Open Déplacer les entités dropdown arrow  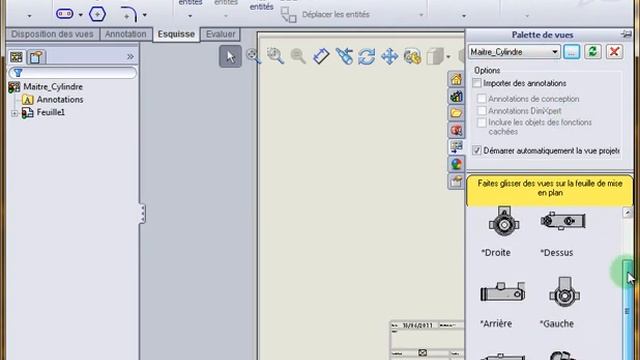[421, 15]
